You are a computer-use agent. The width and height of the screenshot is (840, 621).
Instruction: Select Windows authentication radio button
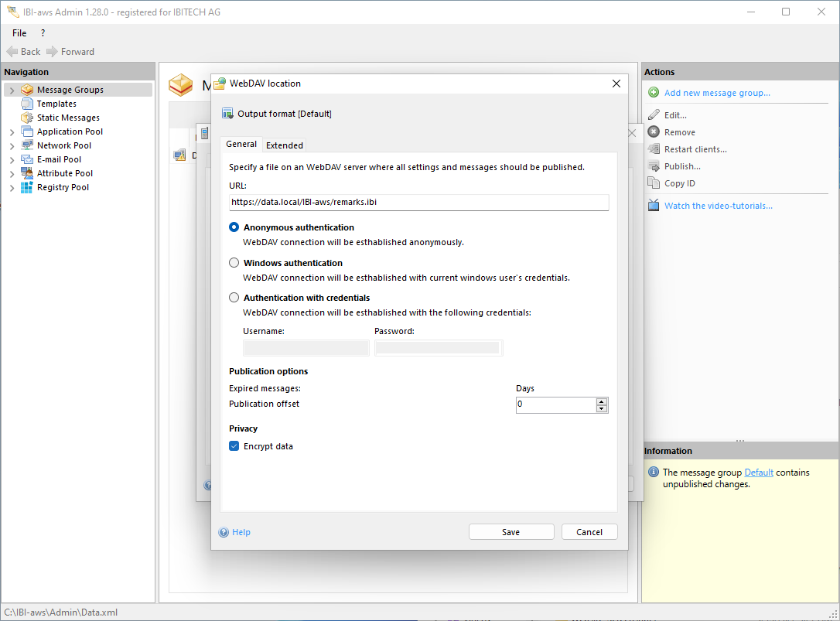[x=234, y=263]
